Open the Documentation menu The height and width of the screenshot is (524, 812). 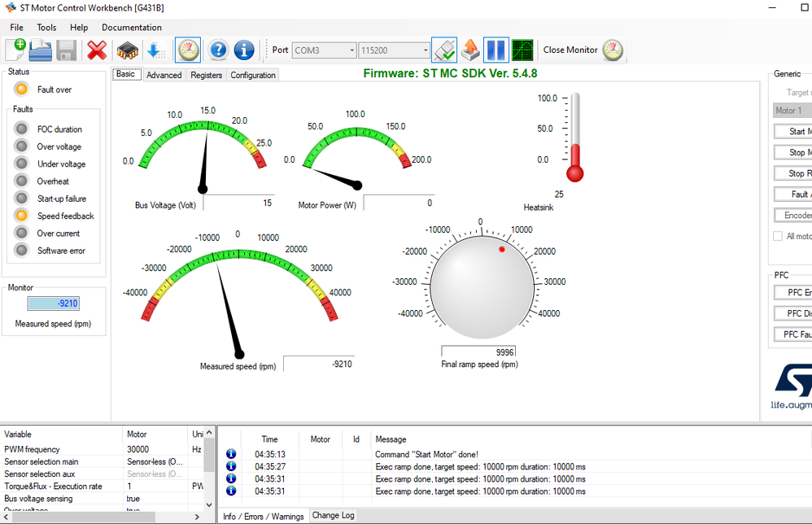tap(132, 28)
